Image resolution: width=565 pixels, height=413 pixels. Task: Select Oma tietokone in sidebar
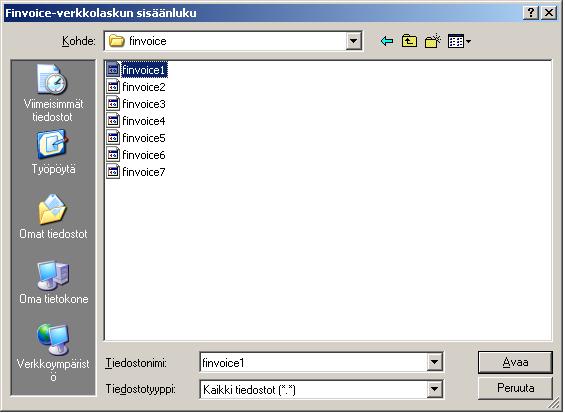coord(53,283)
